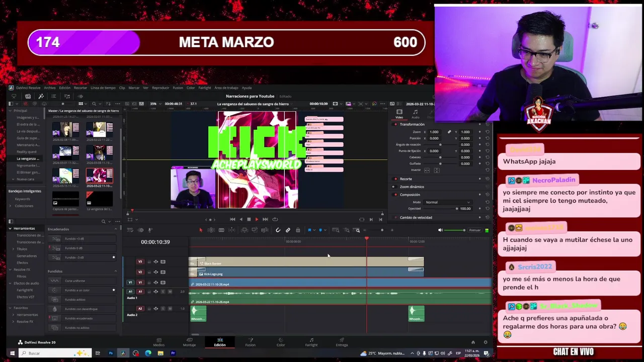The image size is (644, 362).
Task: Stop playback with the square stop button
Action: coord(249,219)
